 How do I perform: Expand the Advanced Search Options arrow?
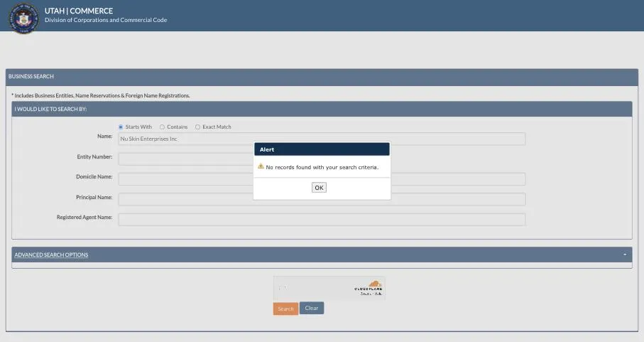click(x=625, y=255)
